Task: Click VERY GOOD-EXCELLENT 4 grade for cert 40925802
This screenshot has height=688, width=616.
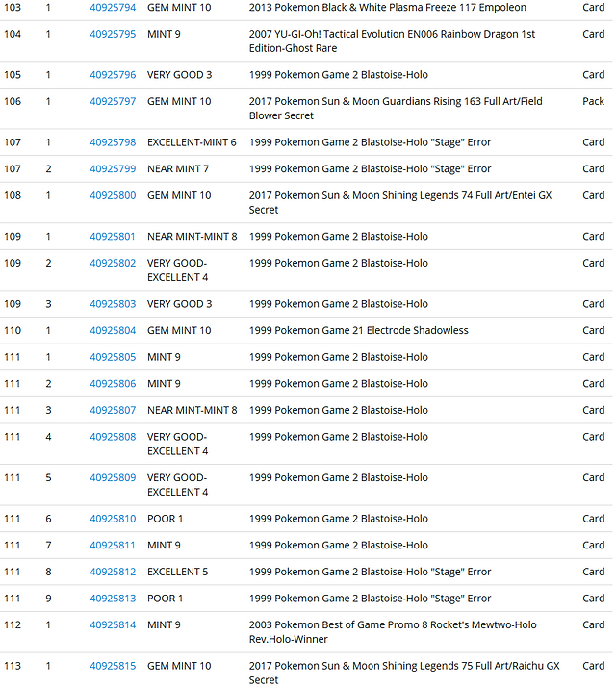Action: click(177, 269)
